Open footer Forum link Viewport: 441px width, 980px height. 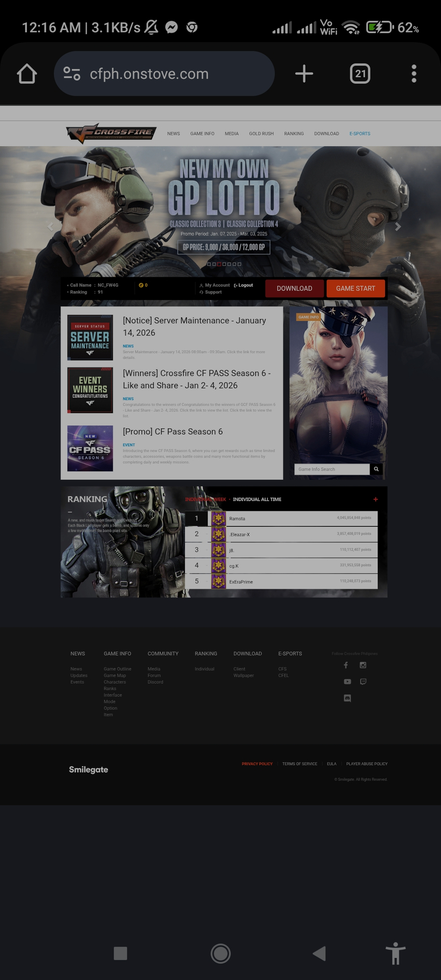154,675
